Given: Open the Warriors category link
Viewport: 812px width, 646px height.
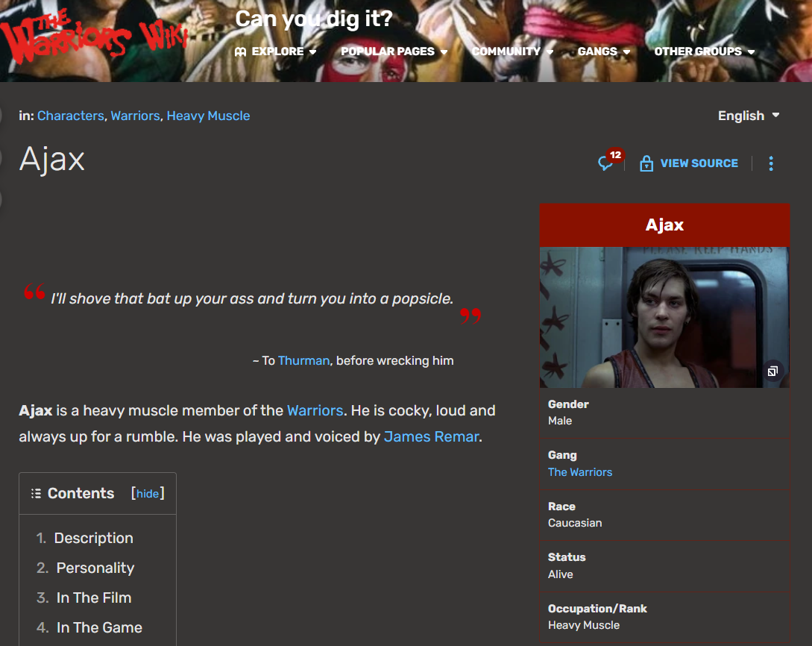Looking at the screenshot, I should (135, 116).
